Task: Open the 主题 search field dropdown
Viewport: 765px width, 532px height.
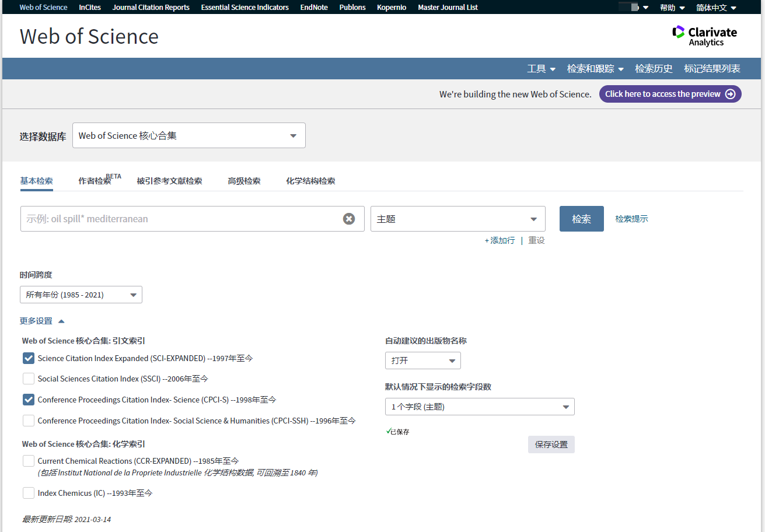Action: pyautogui.click(x=458, y=219)
